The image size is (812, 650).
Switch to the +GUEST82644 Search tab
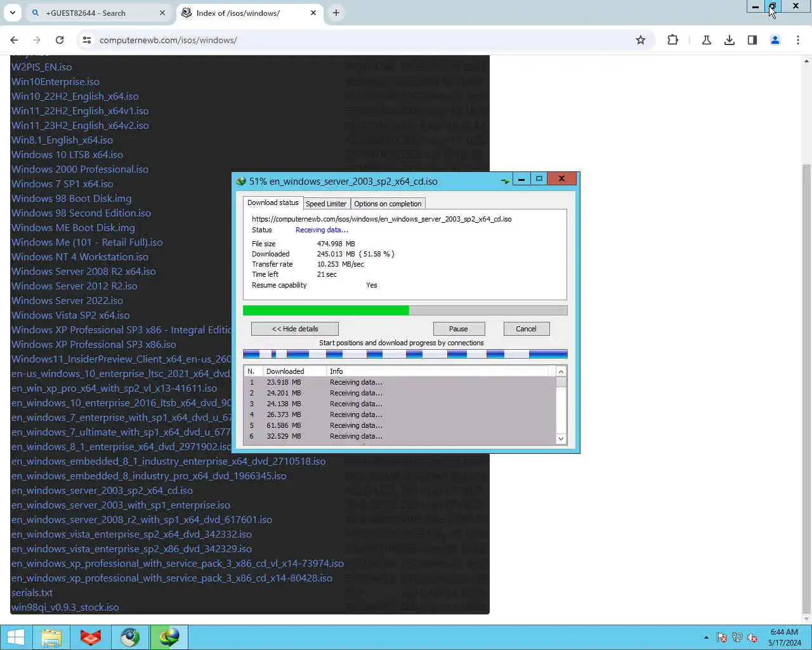(x=98, y=13)
